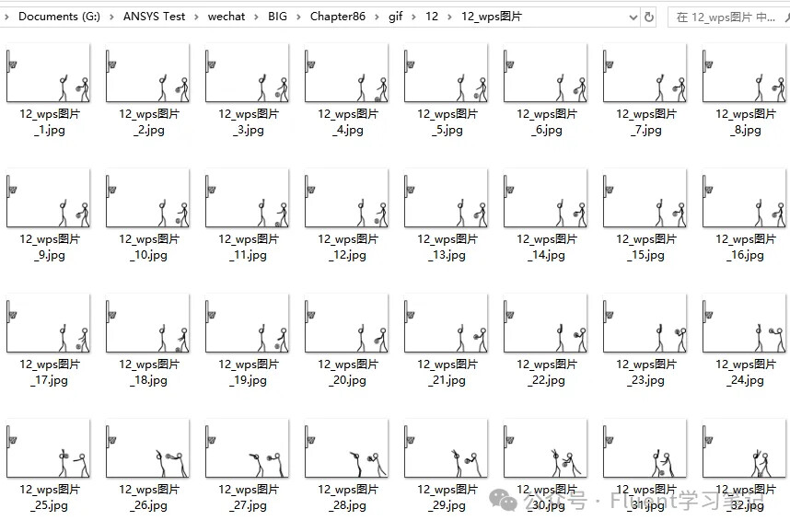Go to Documents (G:) in breadcrumb
Screen dimensions: 790x532
pos(57,17)
